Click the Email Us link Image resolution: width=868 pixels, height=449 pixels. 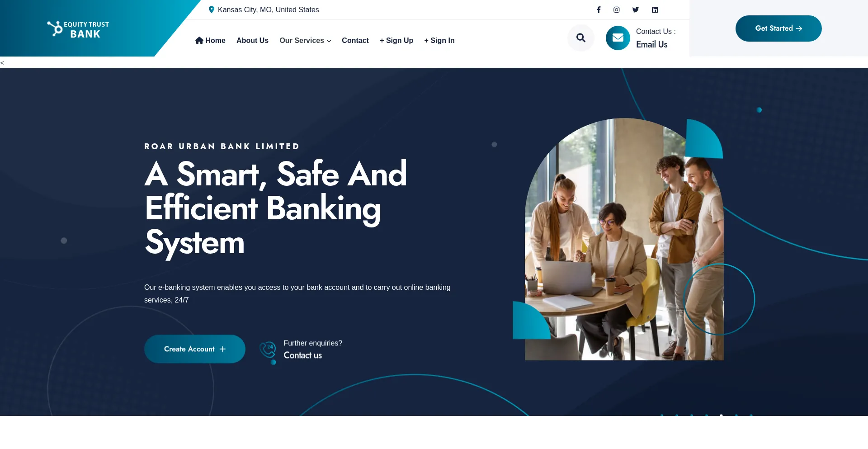[x=652, y=44]
